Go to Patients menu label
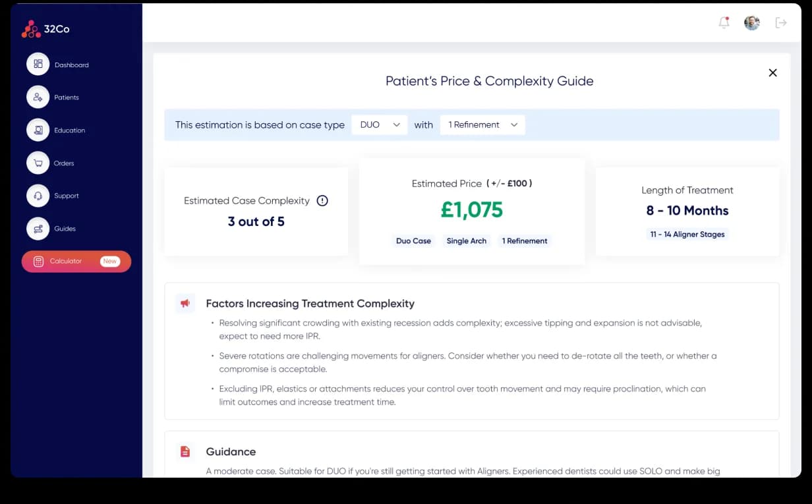Viewport: 812px width, 504px height. [x=67, y=98]
